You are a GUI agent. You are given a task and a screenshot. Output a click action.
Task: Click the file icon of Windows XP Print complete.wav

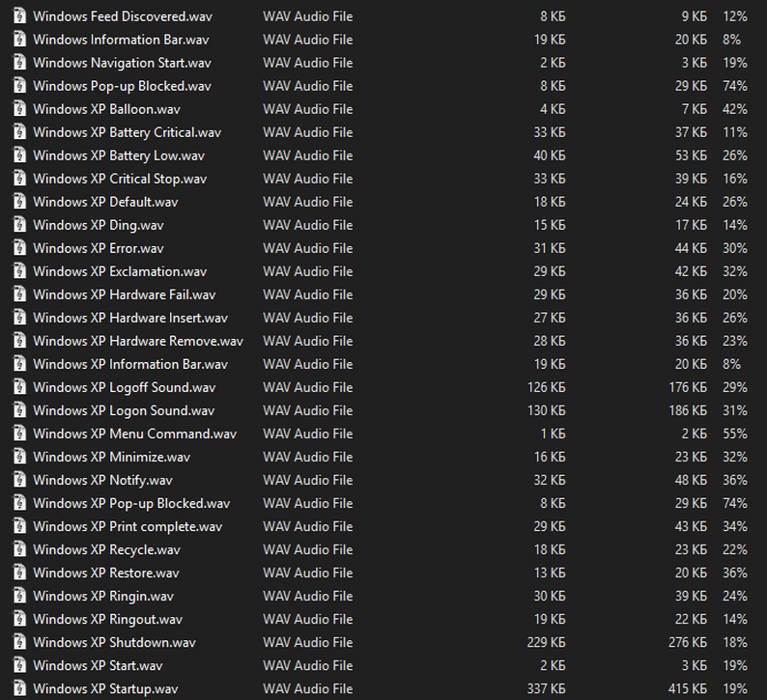click(x=19, y=526)
